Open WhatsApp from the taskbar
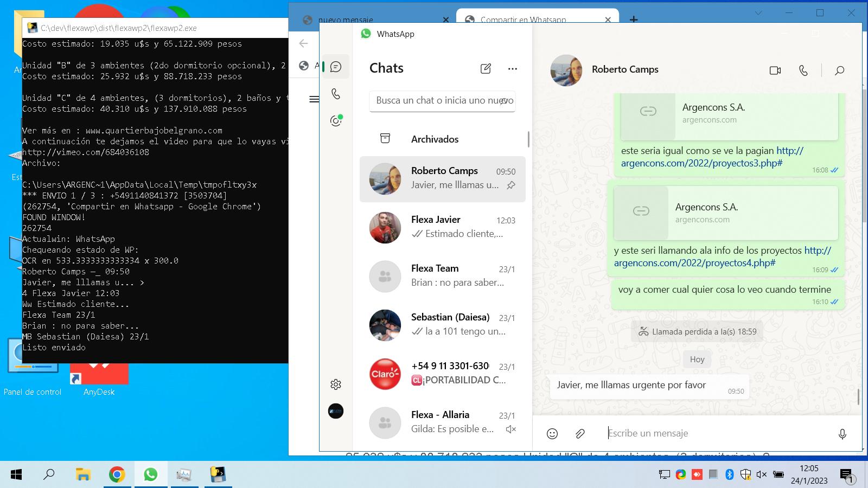The image size is (868, 488). 150,475
